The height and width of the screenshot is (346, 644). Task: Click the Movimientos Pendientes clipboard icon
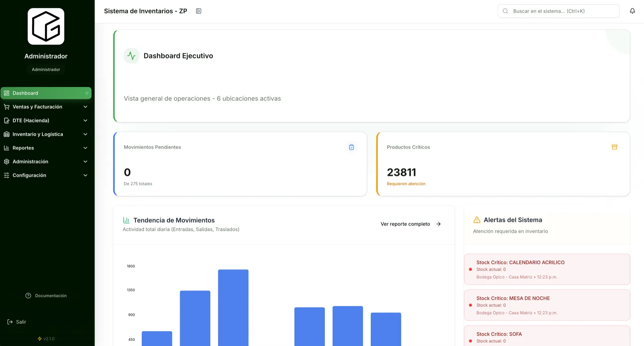click(351, 147)
